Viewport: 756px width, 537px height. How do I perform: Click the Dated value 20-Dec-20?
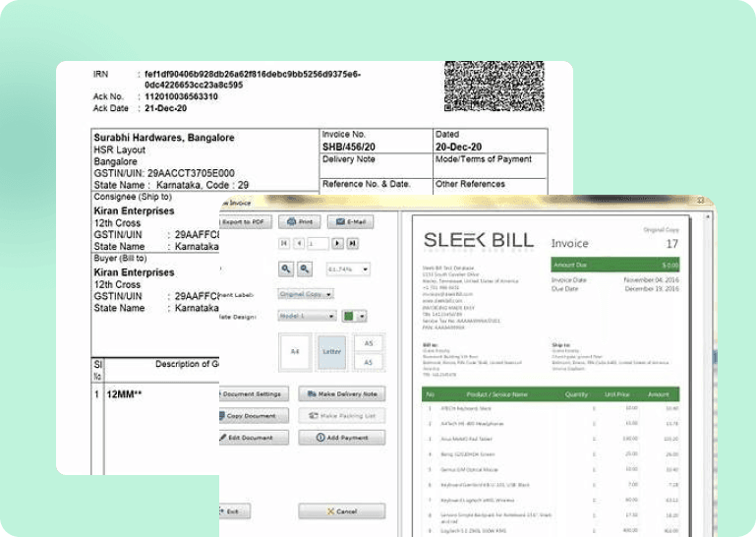(x=458, y=147)
